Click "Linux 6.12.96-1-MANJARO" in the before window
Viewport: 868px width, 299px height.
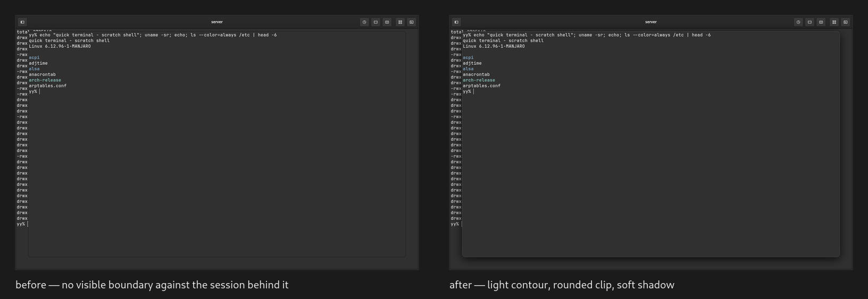60,46
